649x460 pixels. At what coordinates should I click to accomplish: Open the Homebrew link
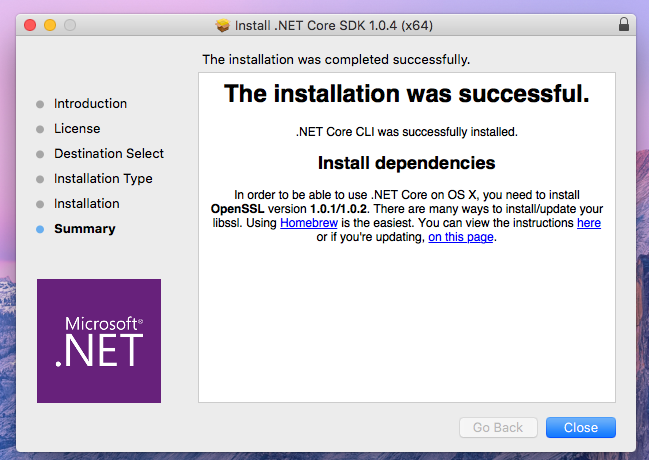point(308,223)
